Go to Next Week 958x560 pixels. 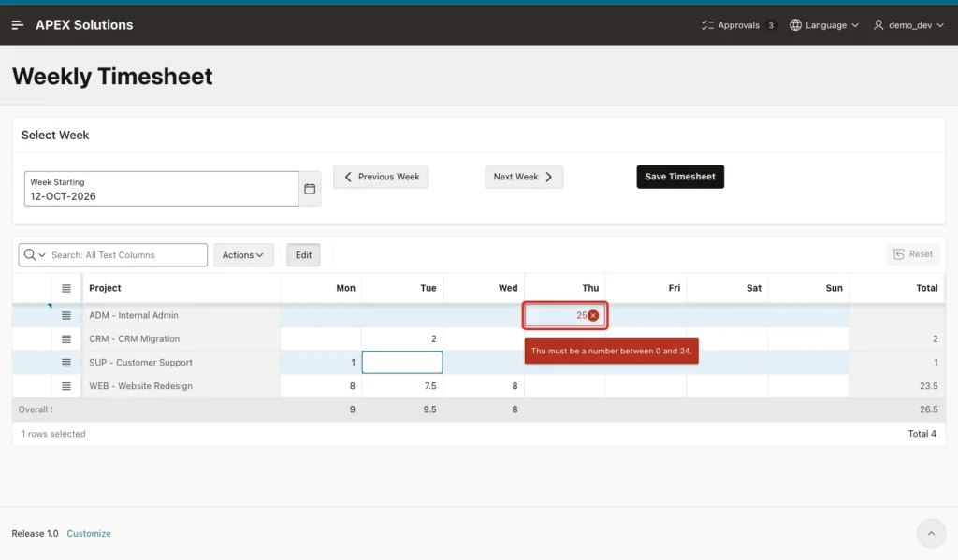pyautogui.click(x=524, y=177)
